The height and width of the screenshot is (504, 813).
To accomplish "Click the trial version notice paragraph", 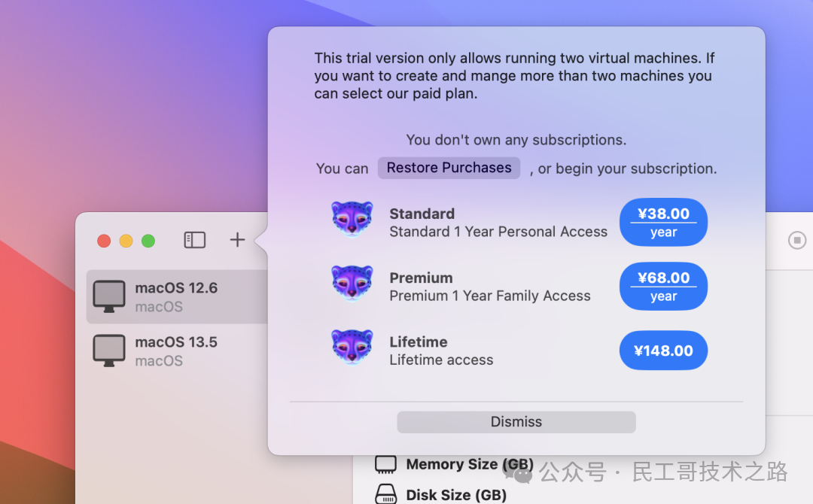I will pos(514,76).
